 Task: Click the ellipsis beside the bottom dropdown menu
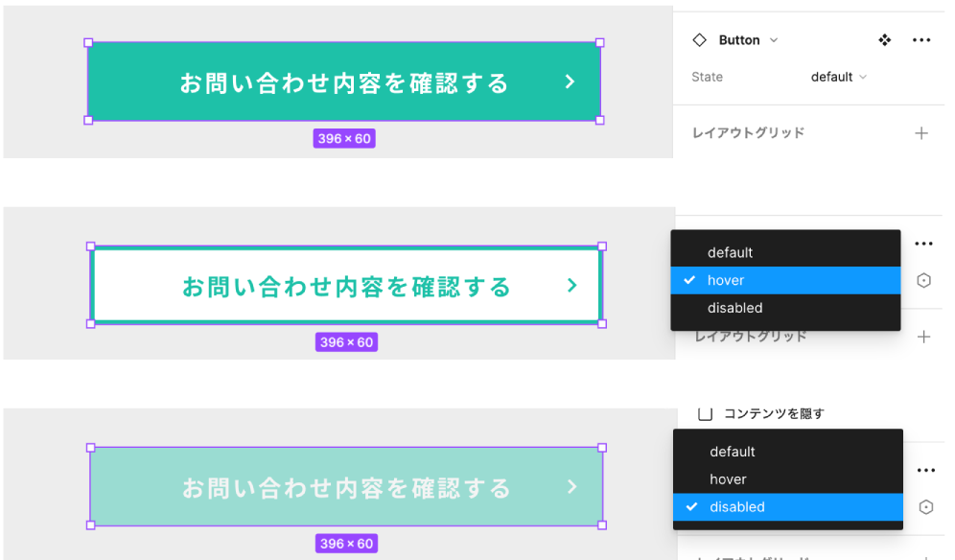click(x=926, y=471)
